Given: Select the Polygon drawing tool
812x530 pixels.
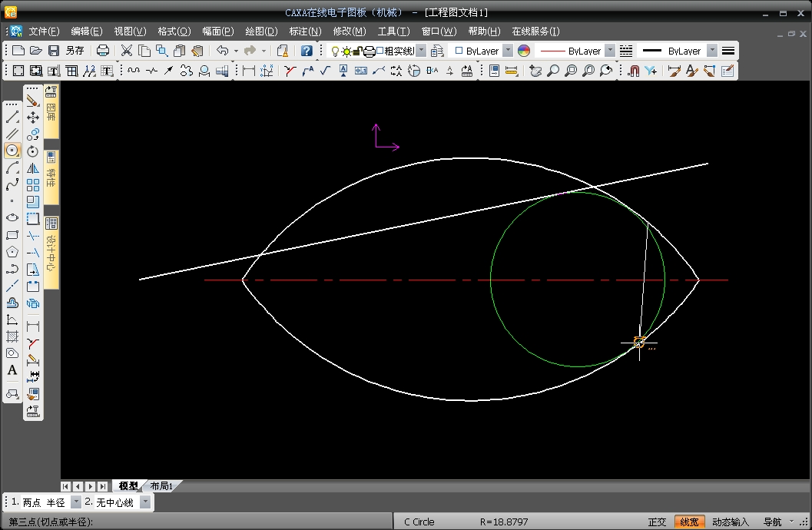Looking at the screenshot, I should click(x=12, y=252).
